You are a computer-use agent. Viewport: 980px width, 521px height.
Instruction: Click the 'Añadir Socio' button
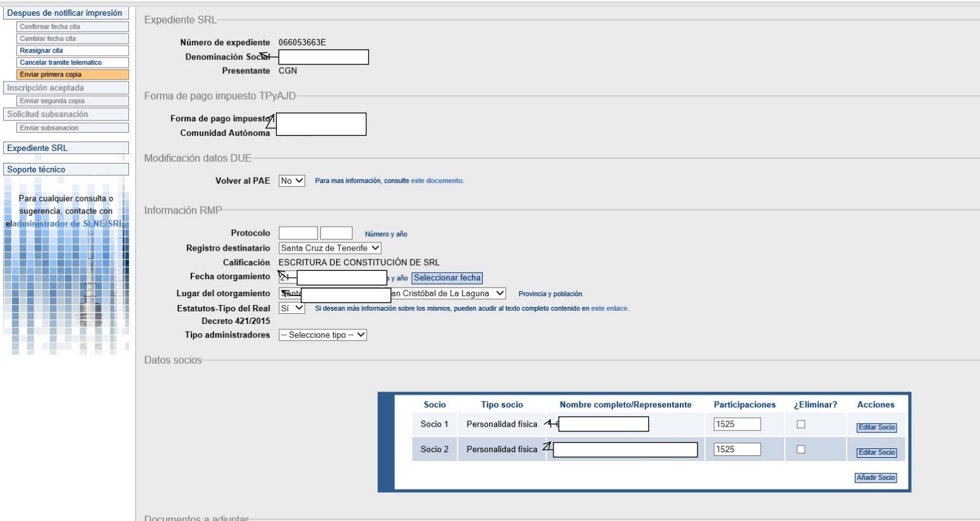coord(876,477)
